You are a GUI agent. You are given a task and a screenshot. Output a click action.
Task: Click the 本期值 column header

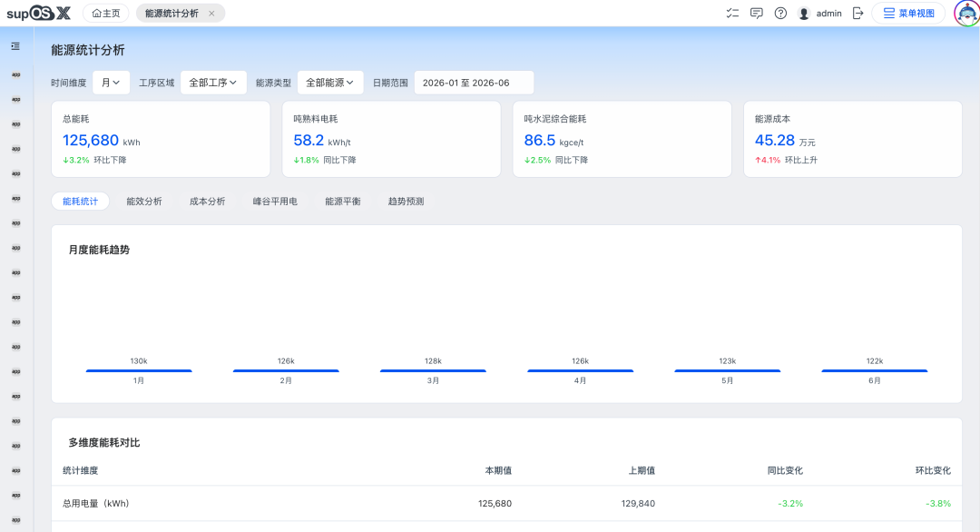[498, 471]
